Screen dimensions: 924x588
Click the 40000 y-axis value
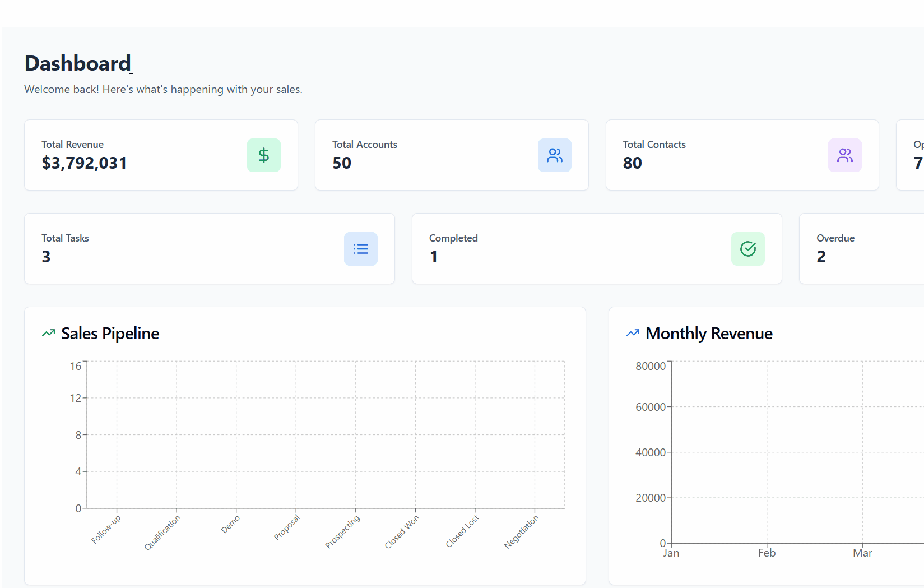[x=651, y=452]
